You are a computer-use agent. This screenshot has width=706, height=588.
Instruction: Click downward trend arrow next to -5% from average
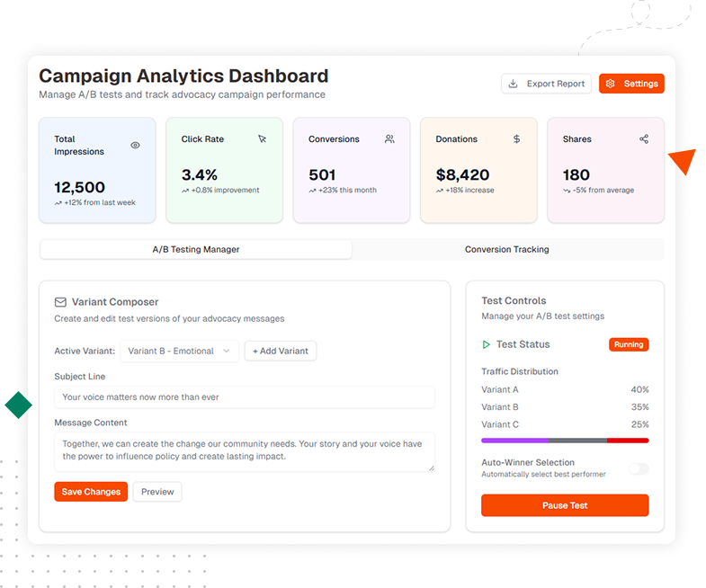[x=567, y=191]
